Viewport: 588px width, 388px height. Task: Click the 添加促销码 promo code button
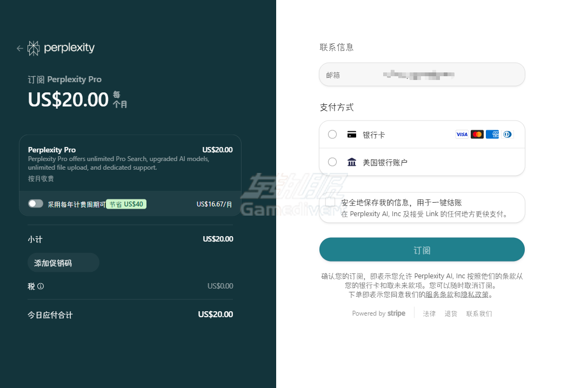click(x=63, y=263)
